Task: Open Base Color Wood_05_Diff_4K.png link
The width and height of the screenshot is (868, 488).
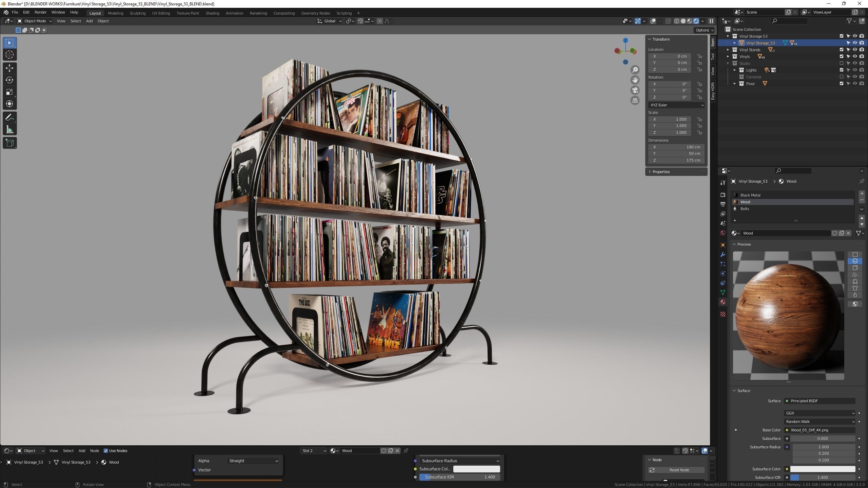Action: point(820,430)
